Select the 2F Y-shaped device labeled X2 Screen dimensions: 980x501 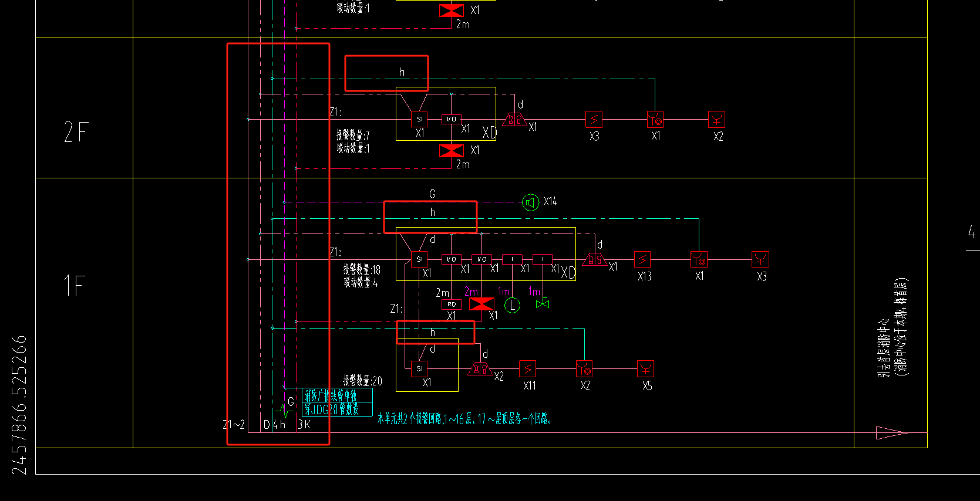[x=716, y=120]
